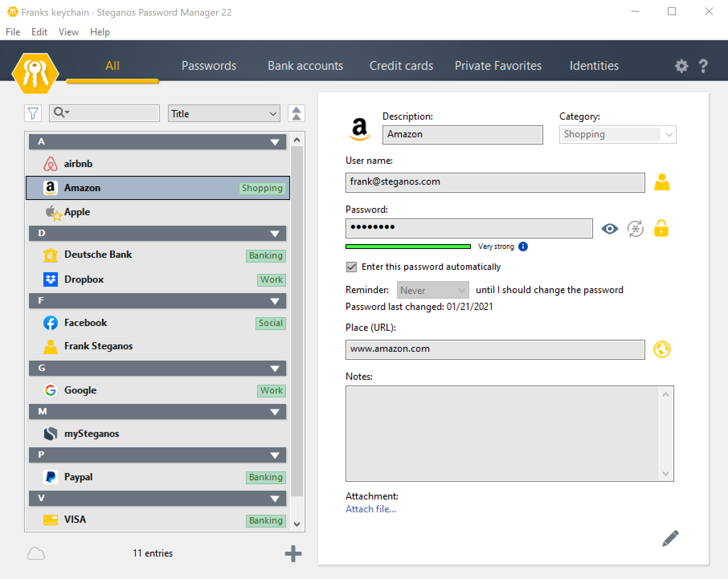Click the cloud sync icon
Image resolution: width=728 pixels, height=579 pixels.
coord(36,554)
